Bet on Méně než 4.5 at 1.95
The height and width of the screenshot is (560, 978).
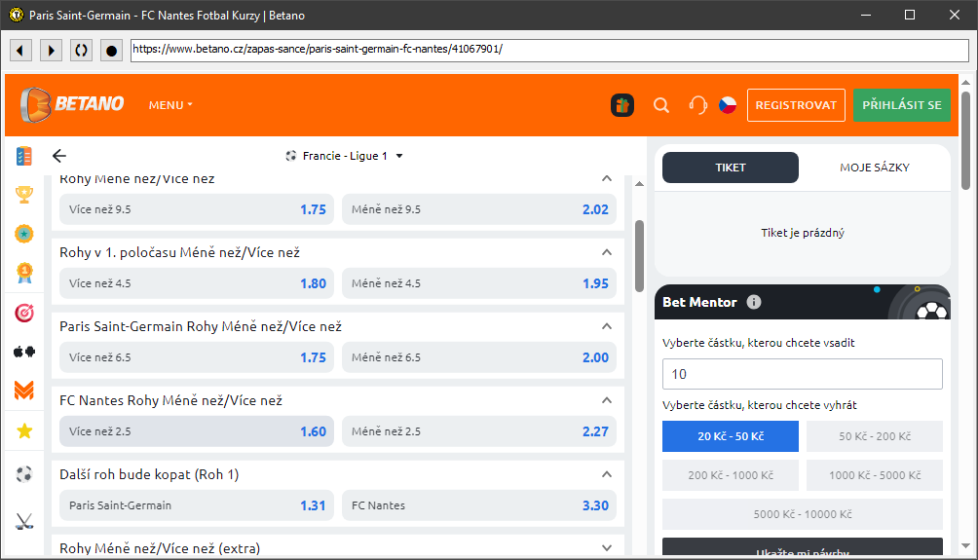tap(479, 283)
